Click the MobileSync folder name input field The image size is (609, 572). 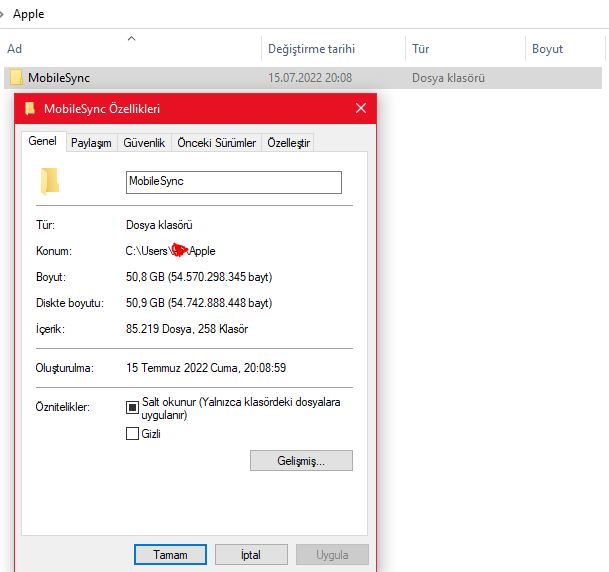click(x=234, y=182)
